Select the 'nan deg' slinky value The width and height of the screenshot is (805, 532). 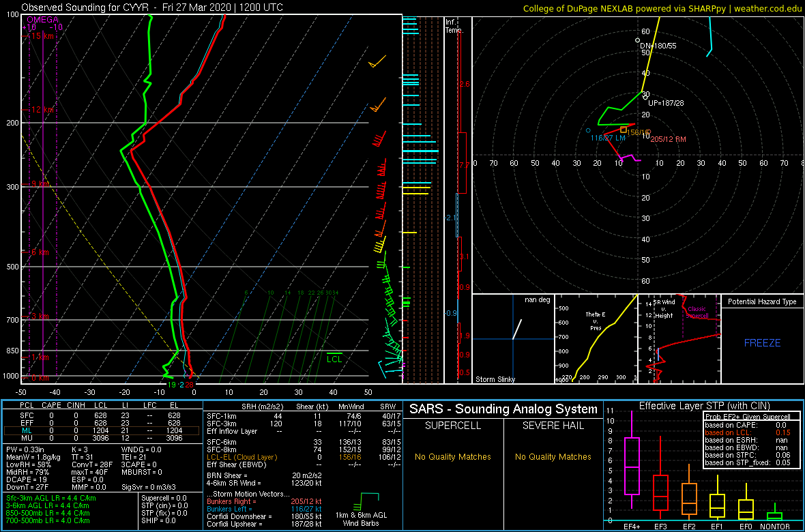click(x=537, y=300)
